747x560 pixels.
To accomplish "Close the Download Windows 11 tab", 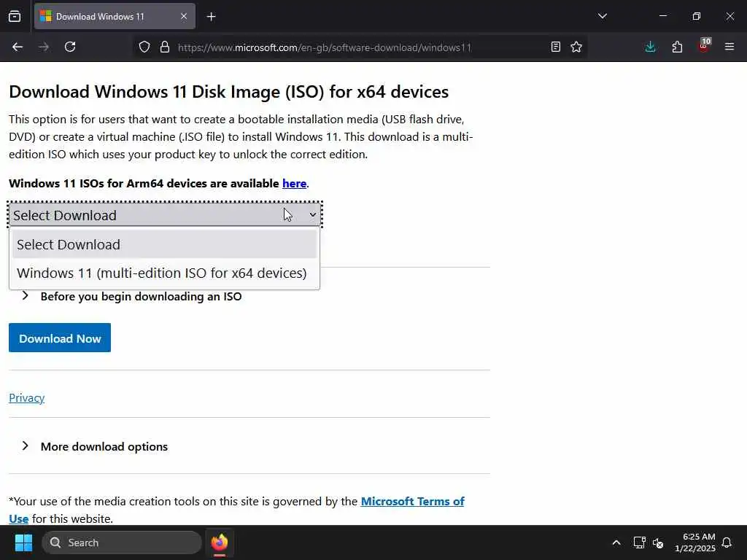I will 184,17.
